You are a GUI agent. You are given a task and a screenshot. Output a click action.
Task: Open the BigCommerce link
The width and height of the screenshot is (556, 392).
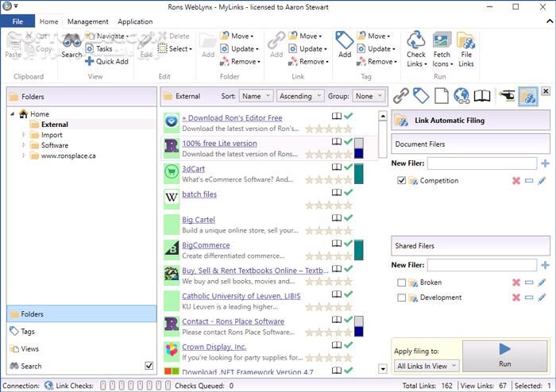pos(206,245)
